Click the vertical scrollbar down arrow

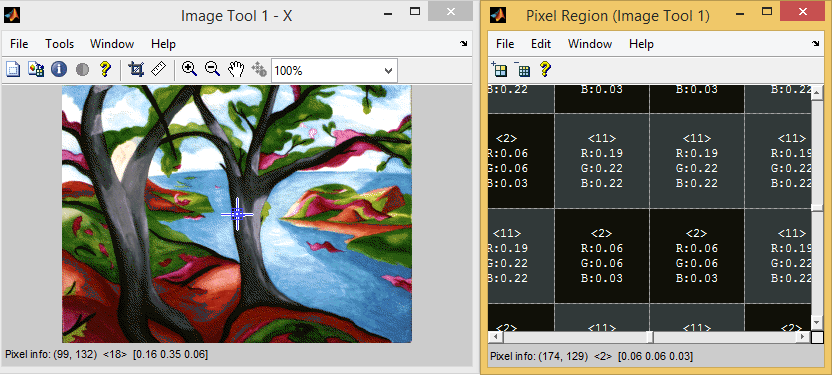point(817,322)
